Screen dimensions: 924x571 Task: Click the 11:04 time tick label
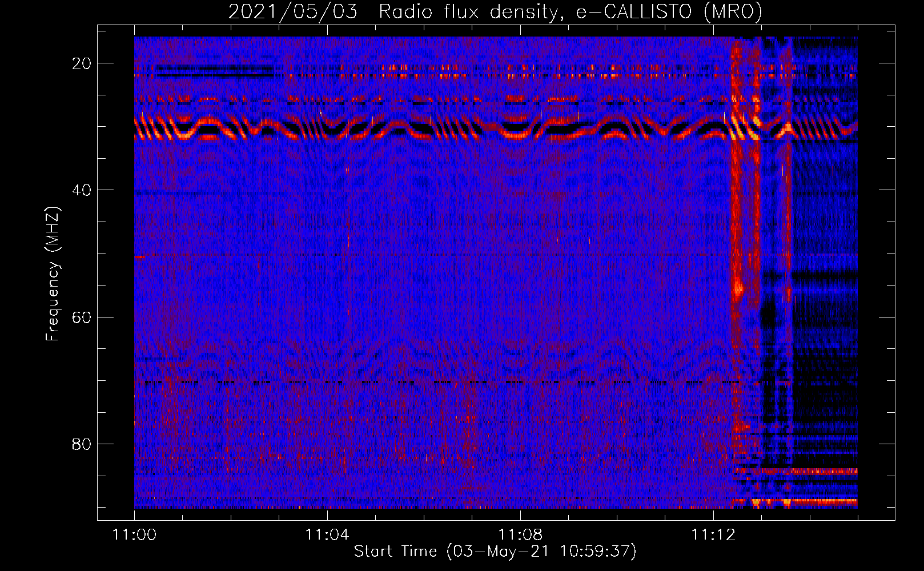tap(327, 534)
